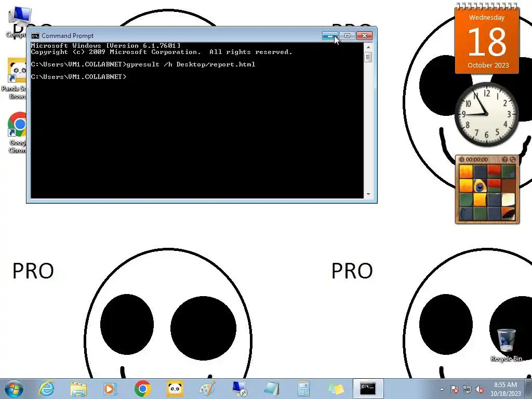Click the Command Prompt title bar icon
Viewport: 532px width, 399px height.
click(35, 36)
